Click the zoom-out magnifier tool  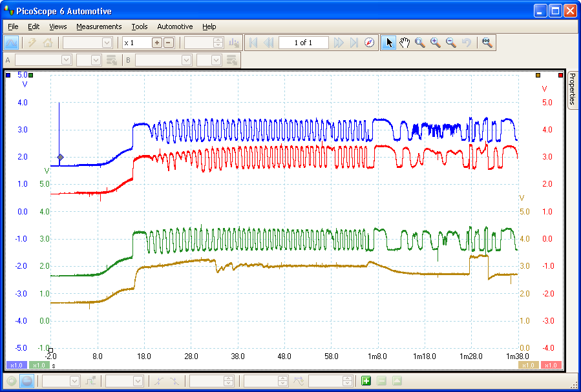click(x=451, y=43)
